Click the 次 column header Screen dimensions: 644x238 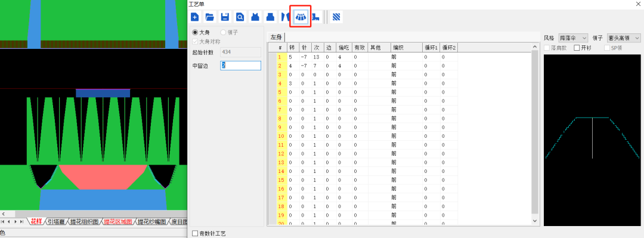tap(317, 48)
